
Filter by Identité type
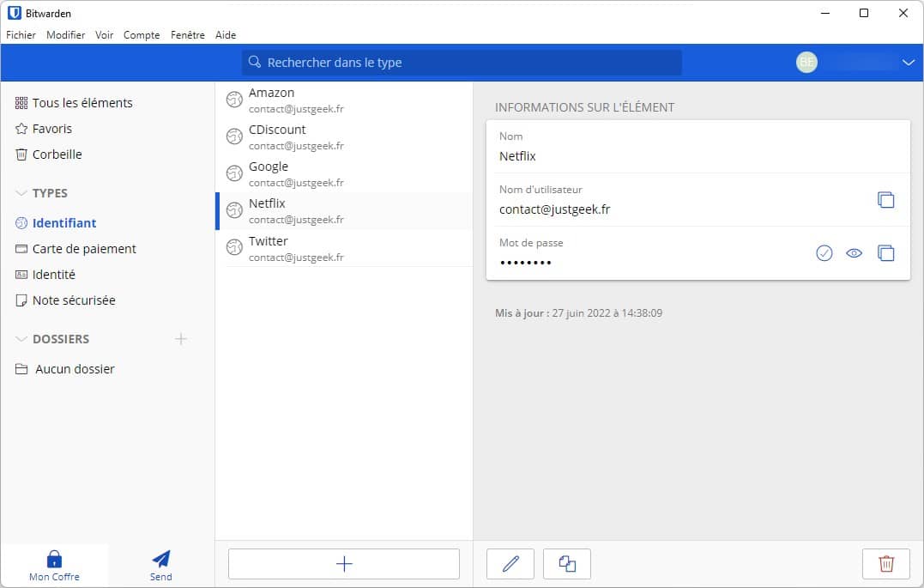point(45,275)
